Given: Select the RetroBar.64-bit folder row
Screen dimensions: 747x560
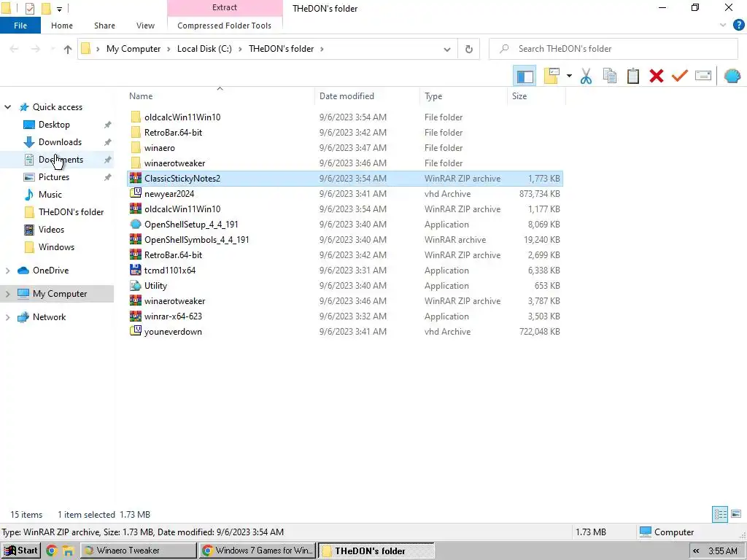Looking at the screenshot, I should coord(345,133).
